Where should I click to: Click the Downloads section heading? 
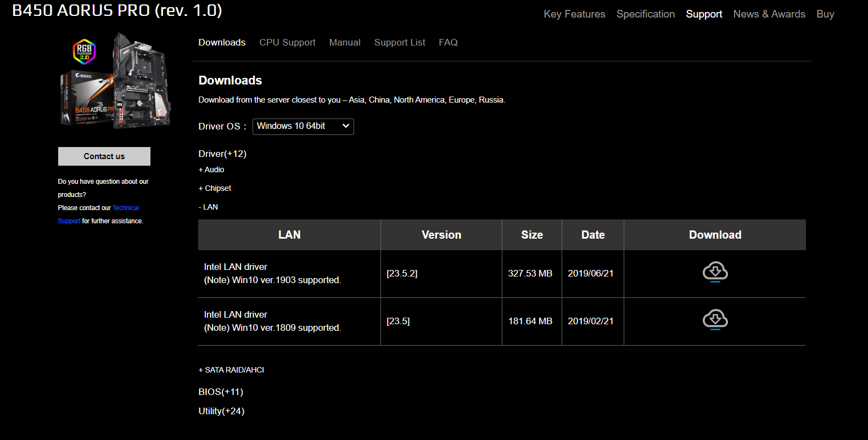click(230, 80)
